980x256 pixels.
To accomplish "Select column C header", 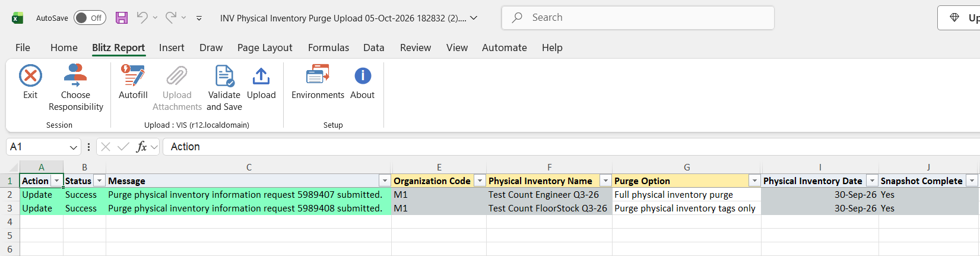I will pos(249,167).
